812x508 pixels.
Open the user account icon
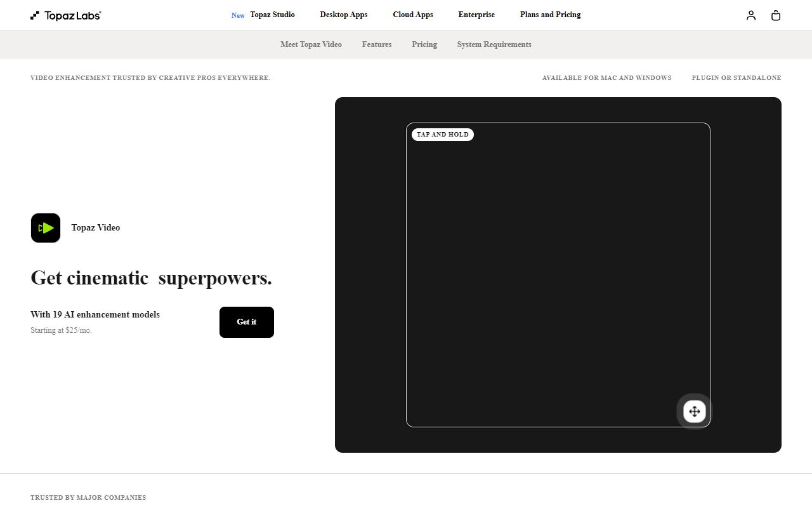(751, 15)
